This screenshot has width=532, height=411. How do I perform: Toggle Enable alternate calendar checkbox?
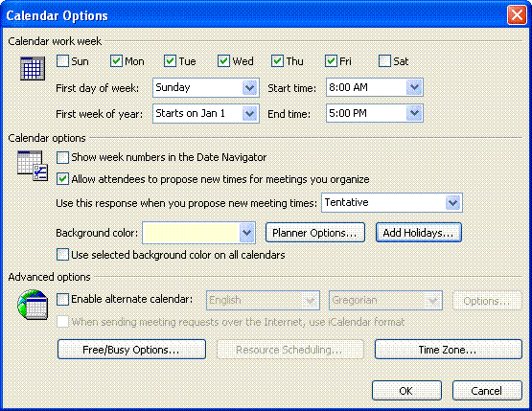coord(62,300)
